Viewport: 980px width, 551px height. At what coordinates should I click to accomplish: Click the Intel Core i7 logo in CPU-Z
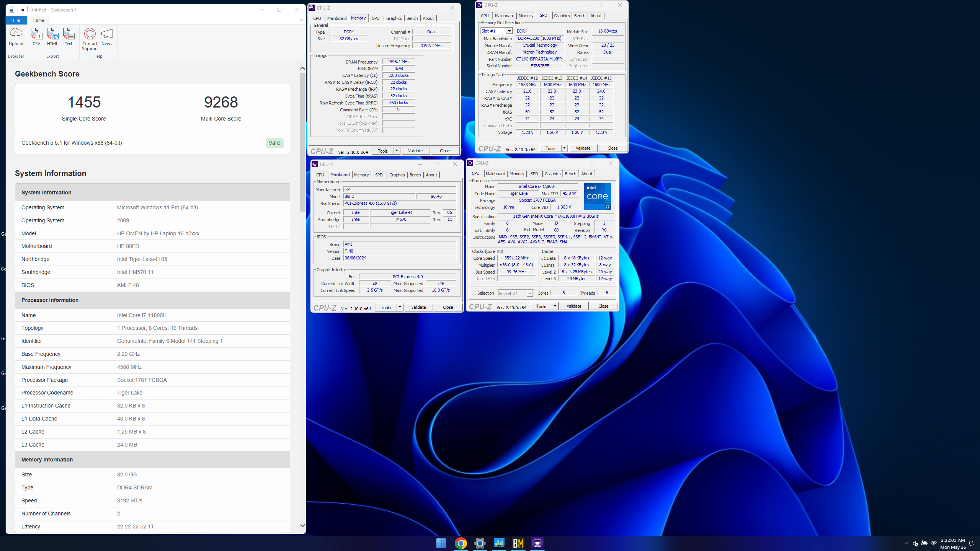(597, 196)
